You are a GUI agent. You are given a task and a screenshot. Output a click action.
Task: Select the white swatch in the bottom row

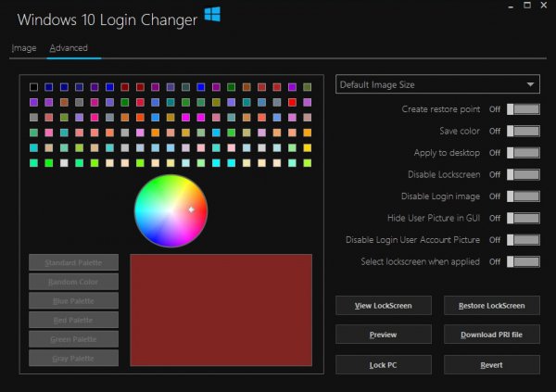64,163
